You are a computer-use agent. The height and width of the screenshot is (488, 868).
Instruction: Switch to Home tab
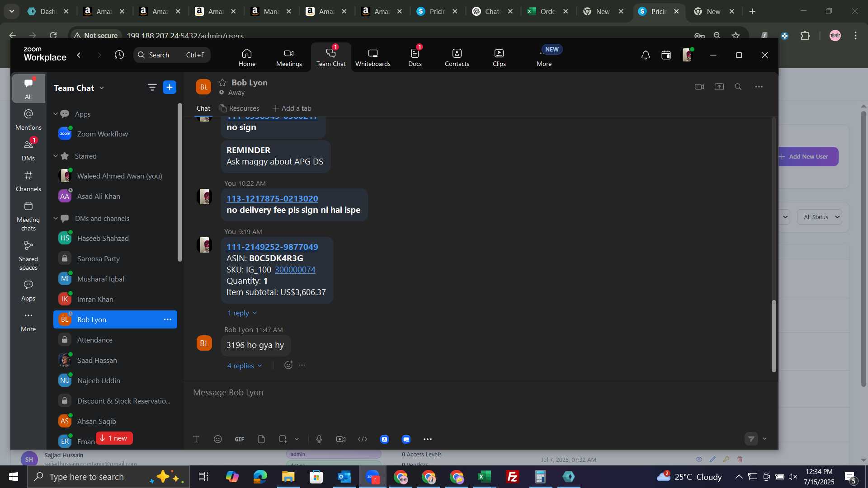pos(247,57)
